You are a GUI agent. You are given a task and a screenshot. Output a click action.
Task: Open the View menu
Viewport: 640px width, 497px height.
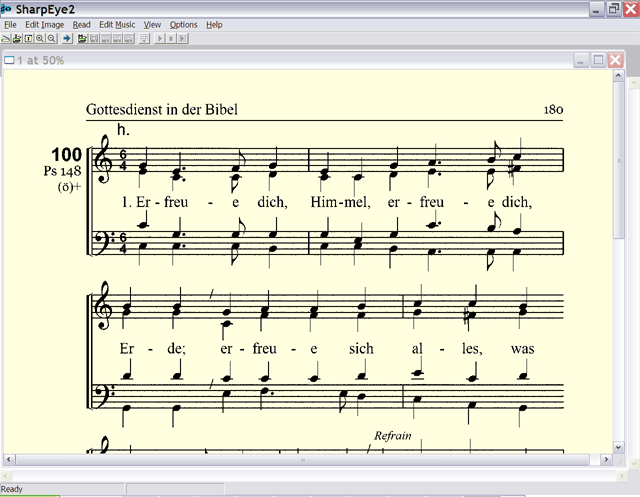(x=152, y=24)
